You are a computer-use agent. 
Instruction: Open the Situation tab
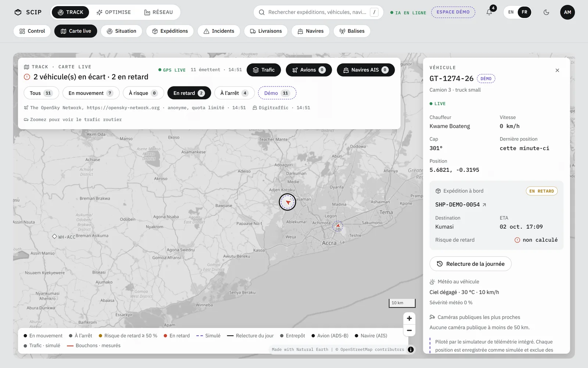(121, 31)
